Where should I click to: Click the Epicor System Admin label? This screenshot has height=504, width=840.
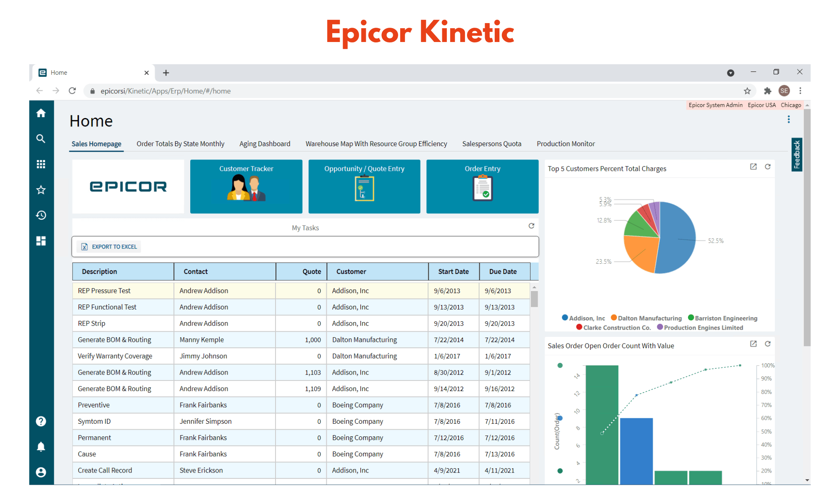715,105
